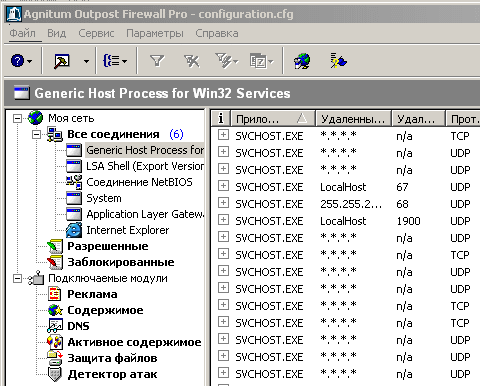Collapse the Подключаемые модули node
480x386 pixels.
17,278
